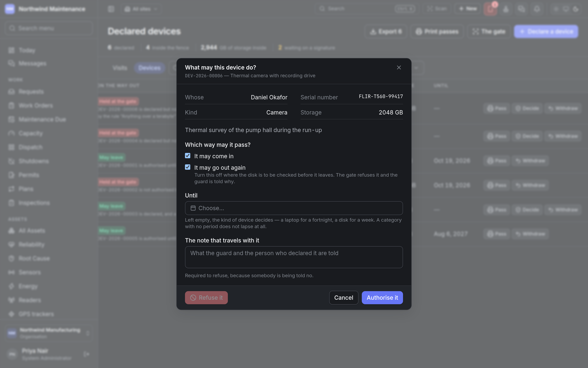The image size is (588, 368).
Task: Open Maintenance Due in sidebar
Action: [49, 119]
